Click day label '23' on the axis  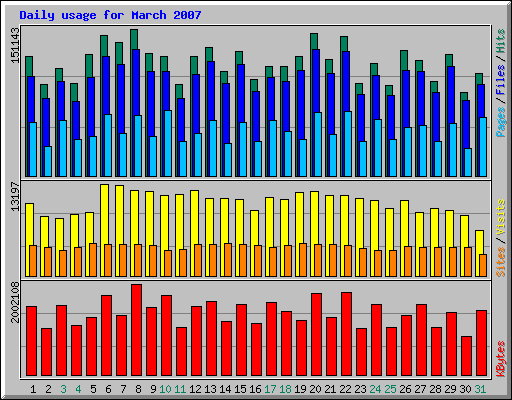click(x=360, y=389)
